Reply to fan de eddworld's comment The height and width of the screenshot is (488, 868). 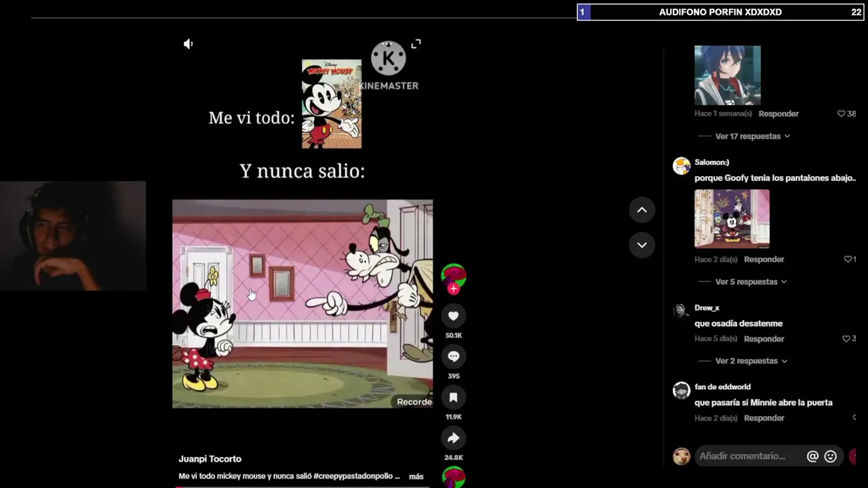[764, 418]
